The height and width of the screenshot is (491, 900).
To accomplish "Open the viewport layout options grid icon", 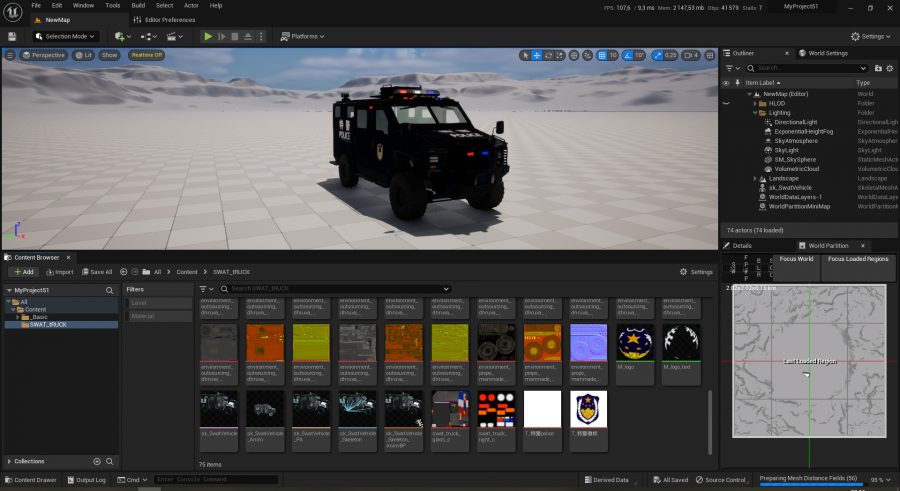I will 710,55.
